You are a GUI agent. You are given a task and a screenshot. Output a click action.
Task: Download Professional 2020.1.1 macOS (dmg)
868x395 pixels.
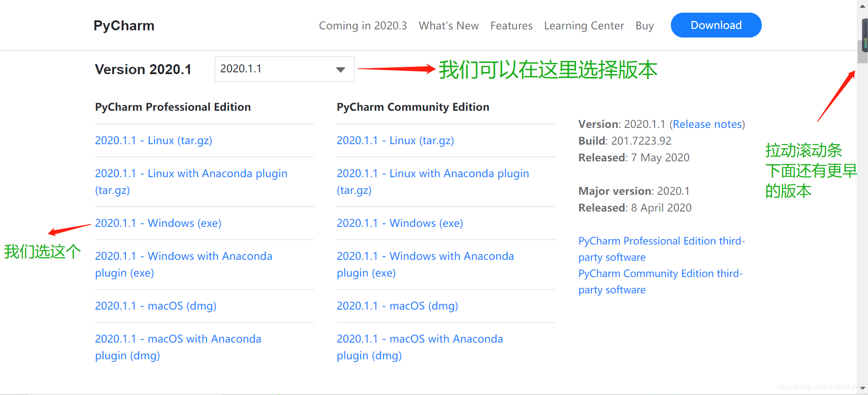pyautogui.click(x=156, y=306)
